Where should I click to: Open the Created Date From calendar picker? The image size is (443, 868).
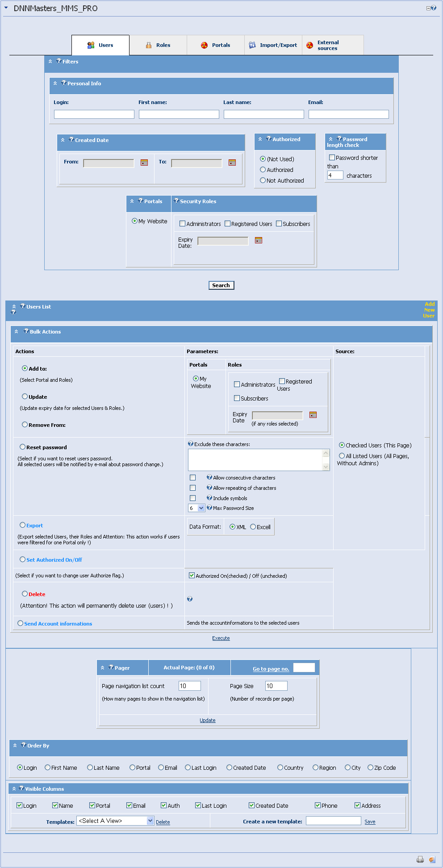point(144,163)
